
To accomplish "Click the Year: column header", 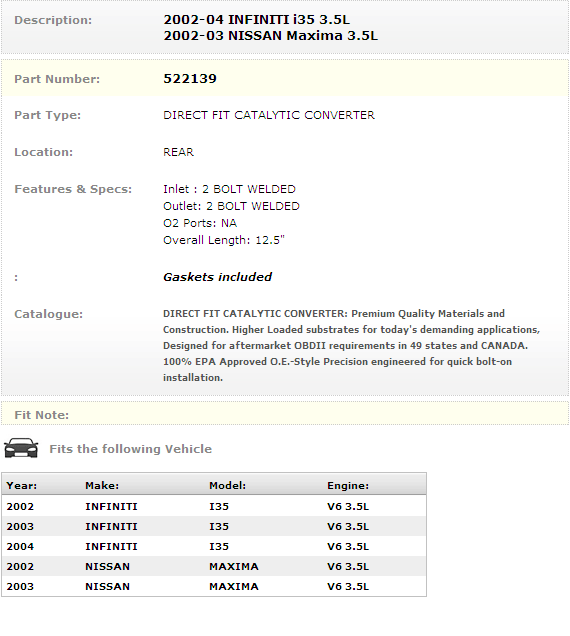I will (x=22, y=486).
